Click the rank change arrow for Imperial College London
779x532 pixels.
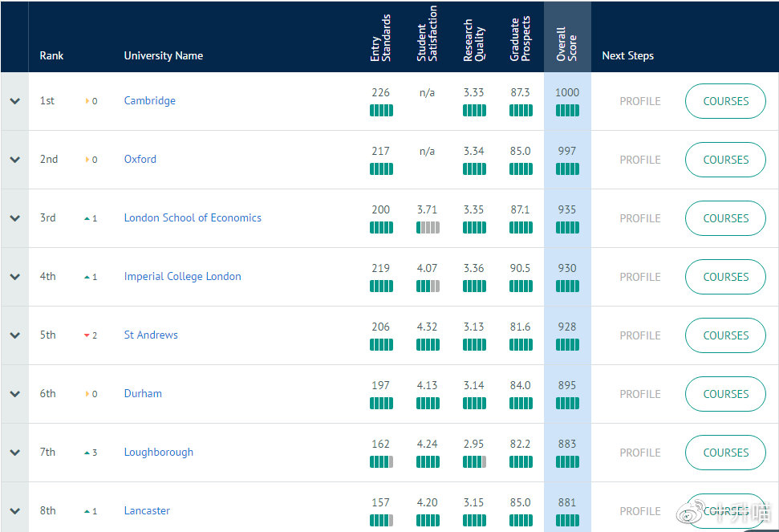click(87, 277)
